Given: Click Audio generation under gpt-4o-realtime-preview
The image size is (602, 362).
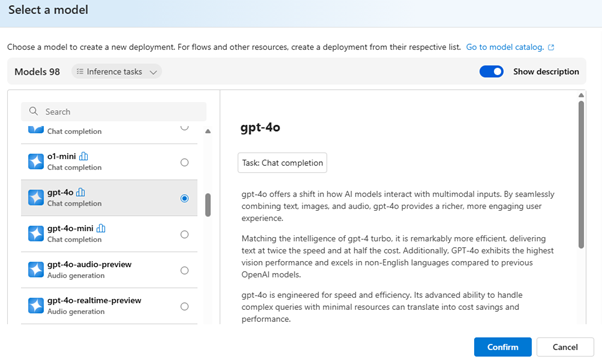Looking at the screenshot, I should tap(76, 311).
